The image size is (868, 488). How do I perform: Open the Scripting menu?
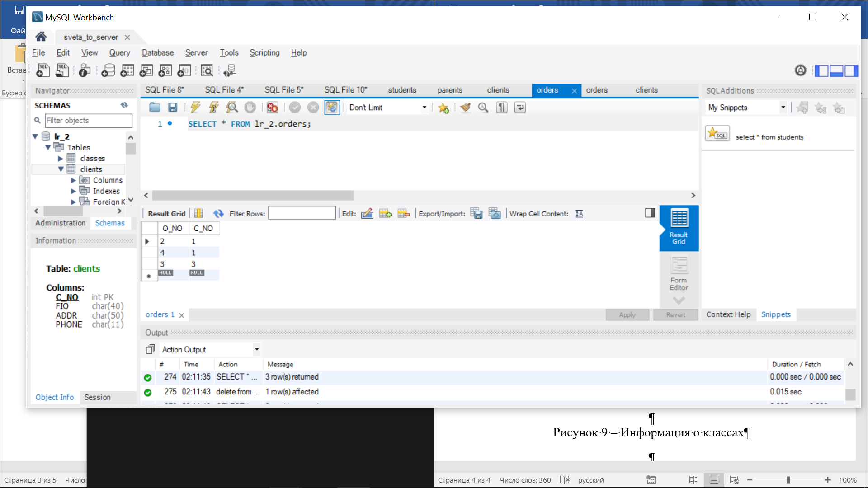tap(264, 52)
